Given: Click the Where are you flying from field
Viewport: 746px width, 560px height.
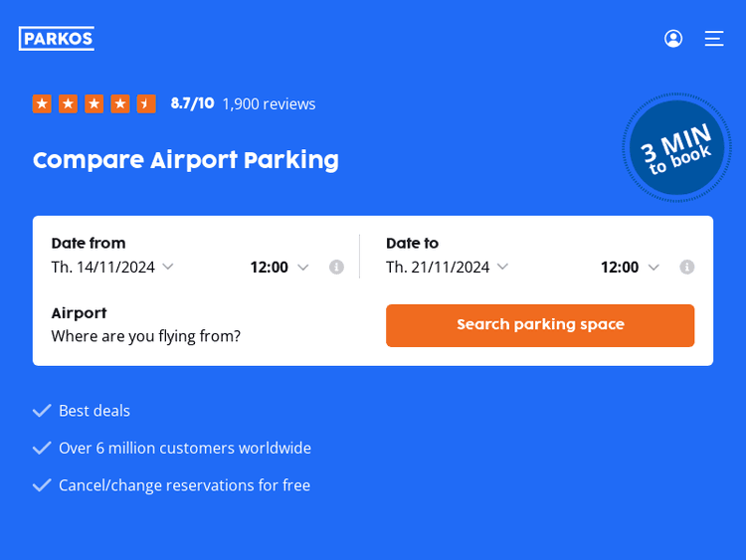Looking at the screenshot, I should 146,336.
